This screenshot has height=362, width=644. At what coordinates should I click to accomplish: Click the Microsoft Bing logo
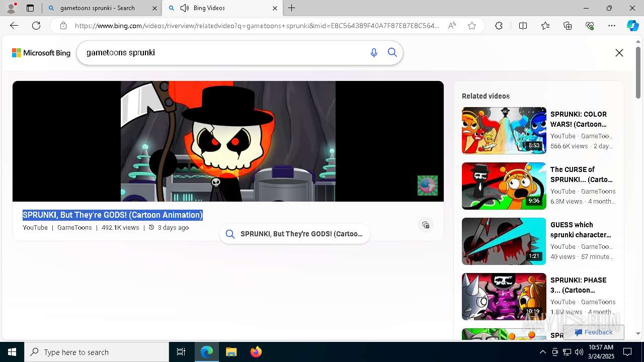tap(41, 53)
